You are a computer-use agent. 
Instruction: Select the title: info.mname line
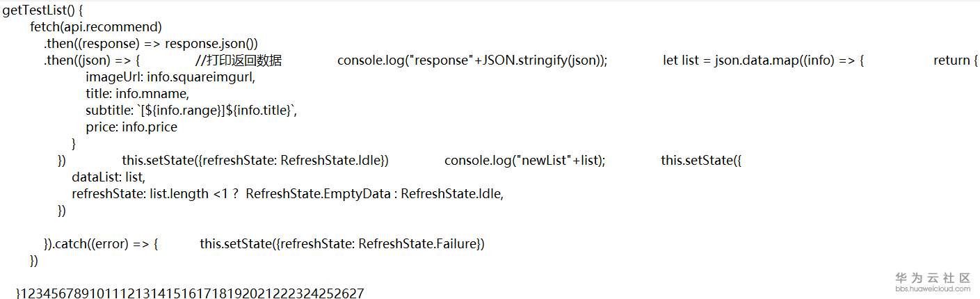point(137,94)
